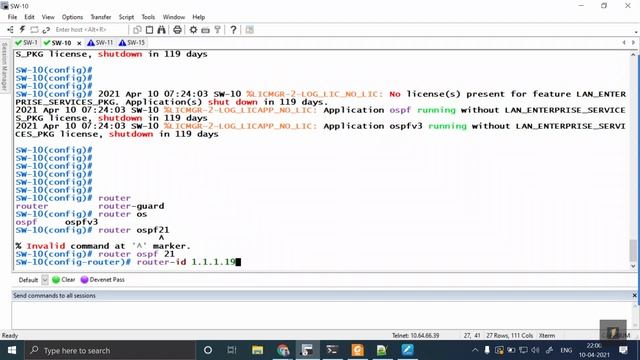Expand toolbar overflow arrow at right edge
This screenshot has width=640, height=360.
[x=636, y=31]
